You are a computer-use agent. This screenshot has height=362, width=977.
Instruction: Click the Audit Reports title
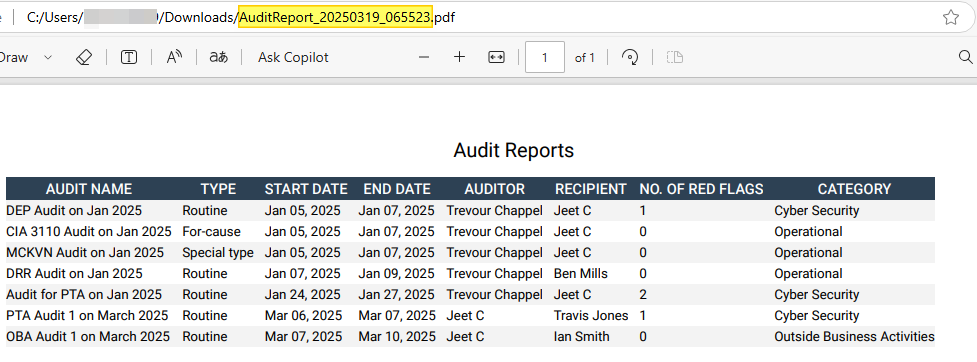click(x=513, y=150)
